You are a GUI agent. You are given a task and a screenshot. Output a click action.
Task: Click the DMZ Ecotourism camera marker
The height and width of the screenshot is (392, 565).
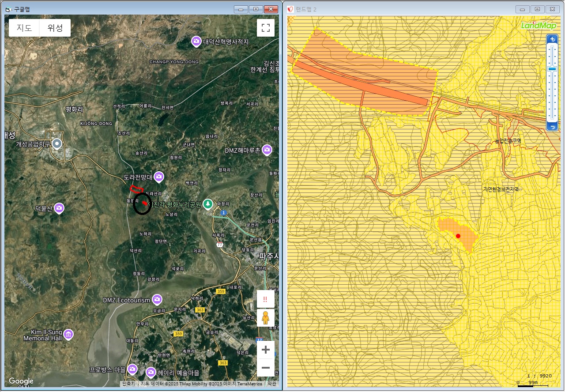tap(157, 300)
